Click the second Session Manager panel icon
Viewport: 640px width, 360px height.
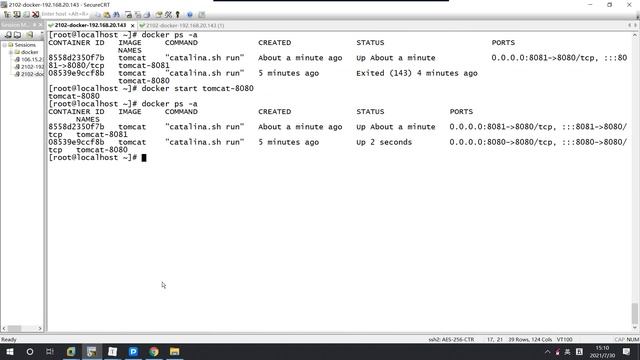point(18,35)
